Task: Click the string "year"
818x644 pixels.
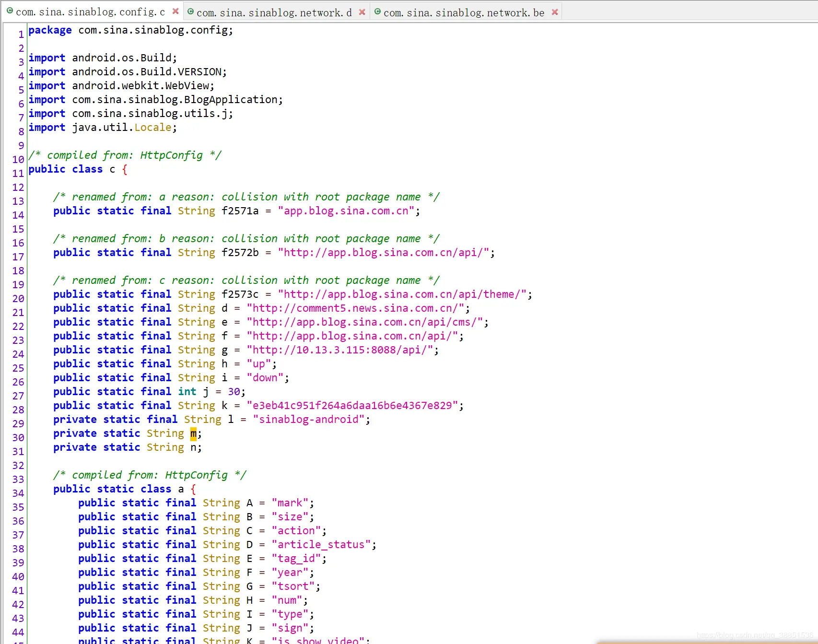Action: point(290,573)
